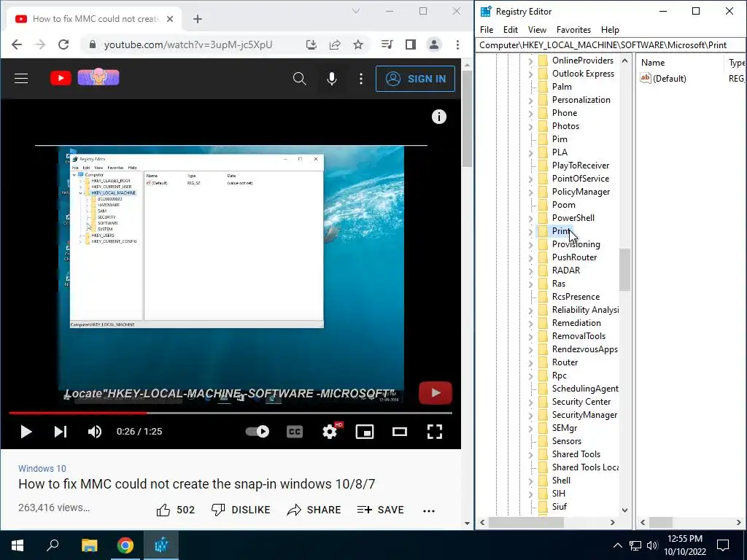747x560 pixels.
Task: Show video info card icon
Action: [x=438, y=117]
